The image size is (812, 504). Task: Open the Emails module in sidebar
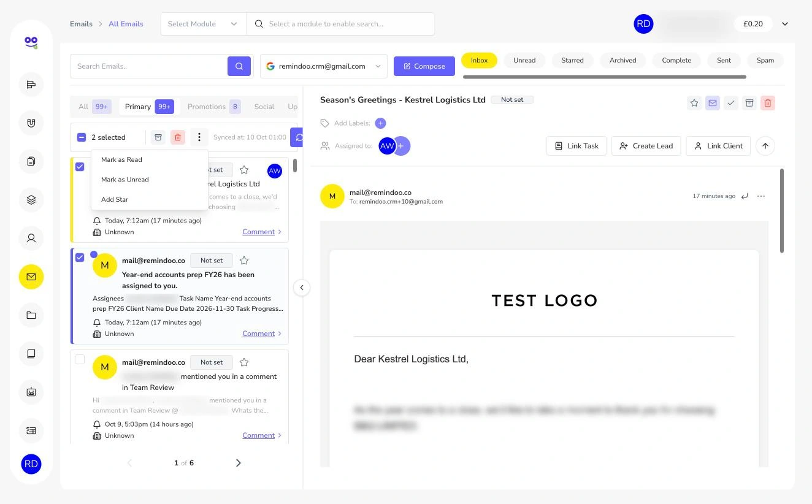[x=31, y=277]
